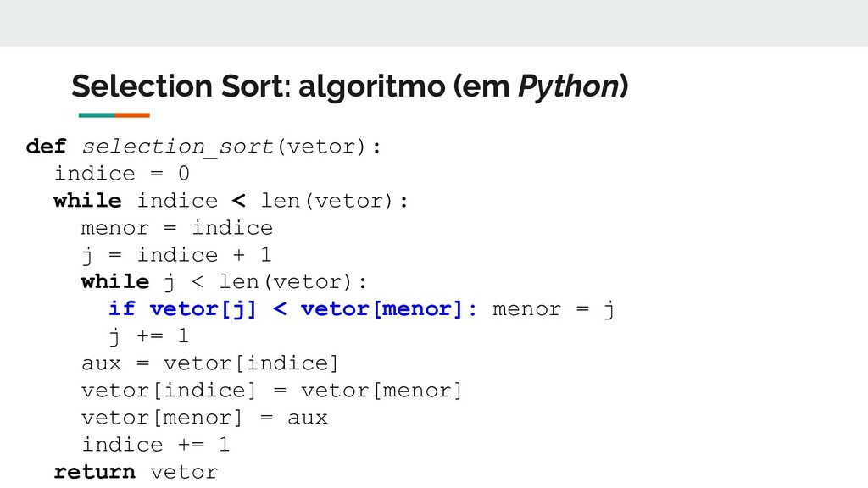Click the blue text 'vetor[menor]:'
This screenshot has height=488, width=868.
389,309
